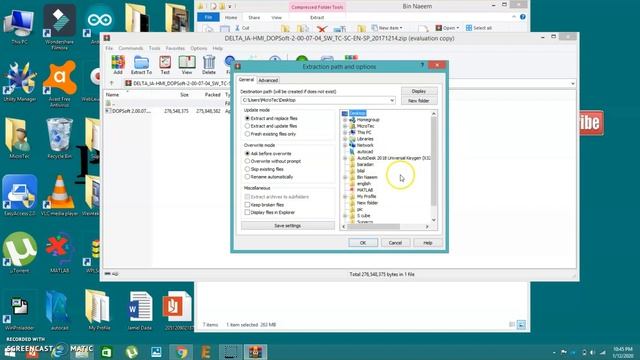Open uTorrent desktop shortcut

19,252
